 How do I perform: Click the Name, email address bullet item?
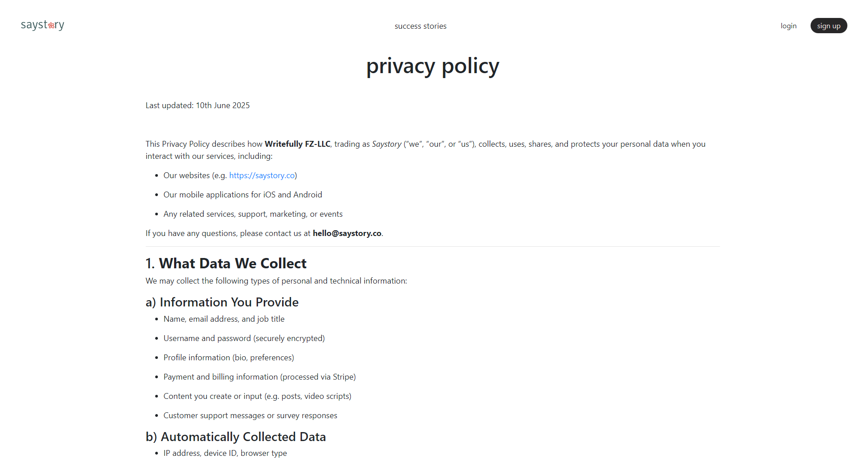pyautogui.click(x=224, y=319)
